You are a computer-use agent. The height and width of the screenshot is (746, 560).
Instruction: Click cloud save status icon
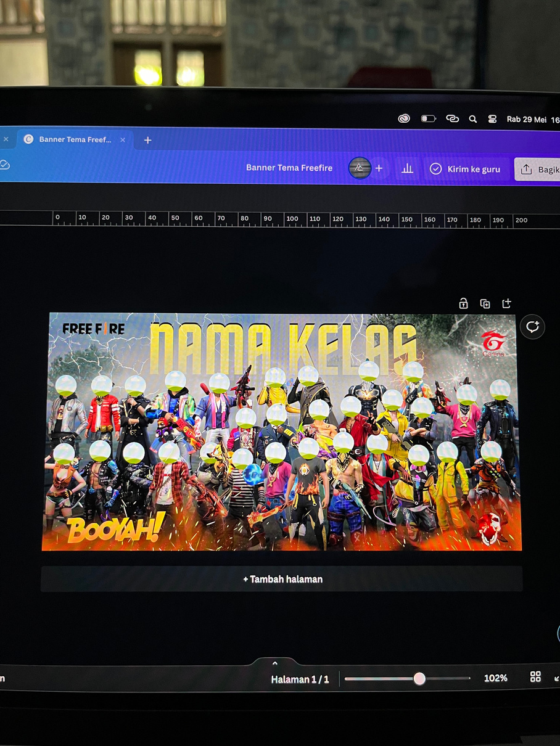[x=4, y=164]
